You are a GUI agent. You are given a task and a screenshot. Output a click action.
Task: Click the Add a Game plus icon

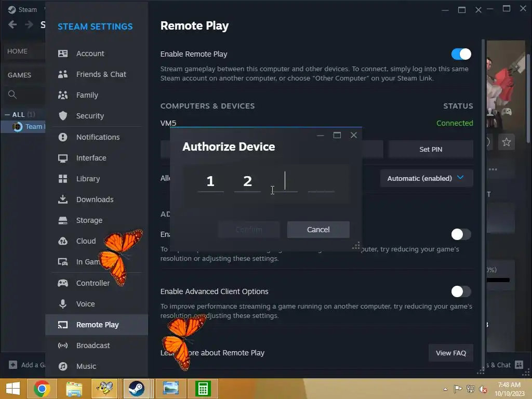coord(13,365)
